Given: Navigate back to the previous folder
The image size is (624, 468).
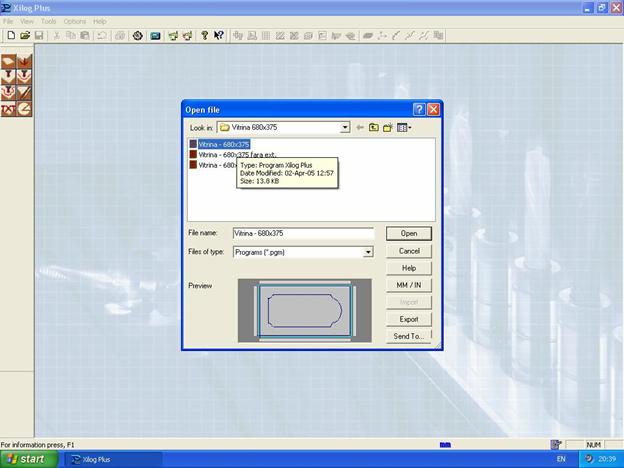Looking at the screenshot, I should click(359, 128).
